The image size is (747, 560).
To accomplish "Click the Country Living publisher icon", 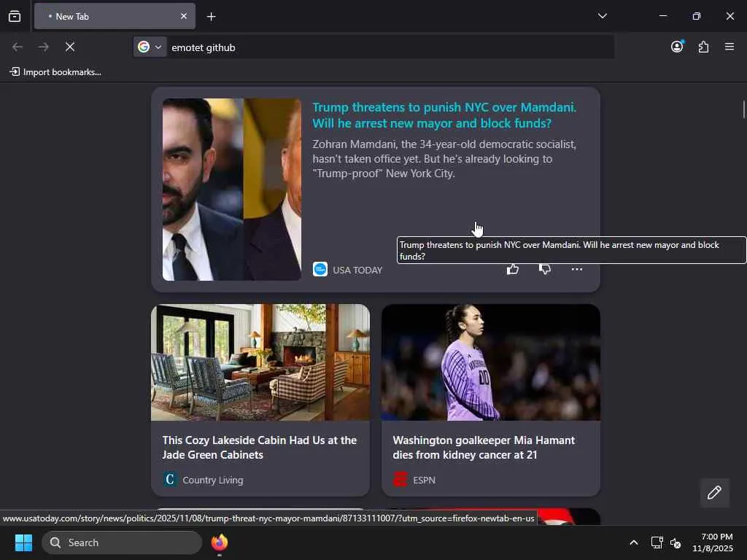I will pyautogui.click(x=170, y=479).
